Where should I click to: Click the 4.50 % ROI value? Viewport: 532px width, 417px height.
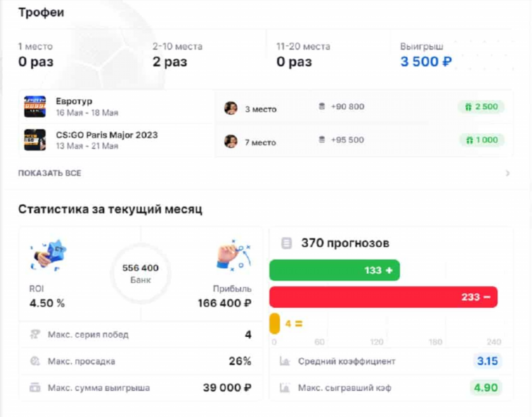(x=47, y=303)
